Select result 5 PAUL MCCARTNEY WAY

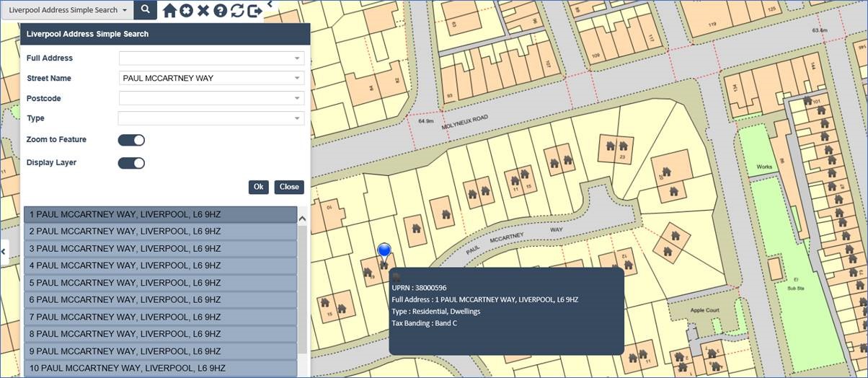(161, 283)
